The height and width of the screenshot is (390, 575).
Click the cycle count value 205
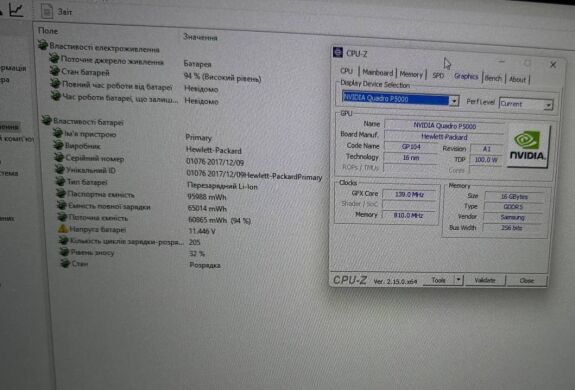[195, 243]
